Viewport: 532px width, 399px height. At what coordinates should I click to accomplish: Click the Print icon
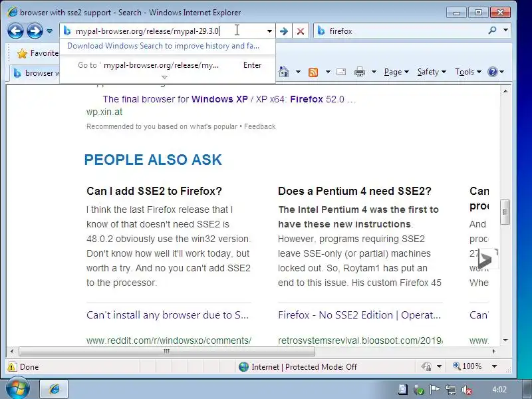tap(360, 72)
